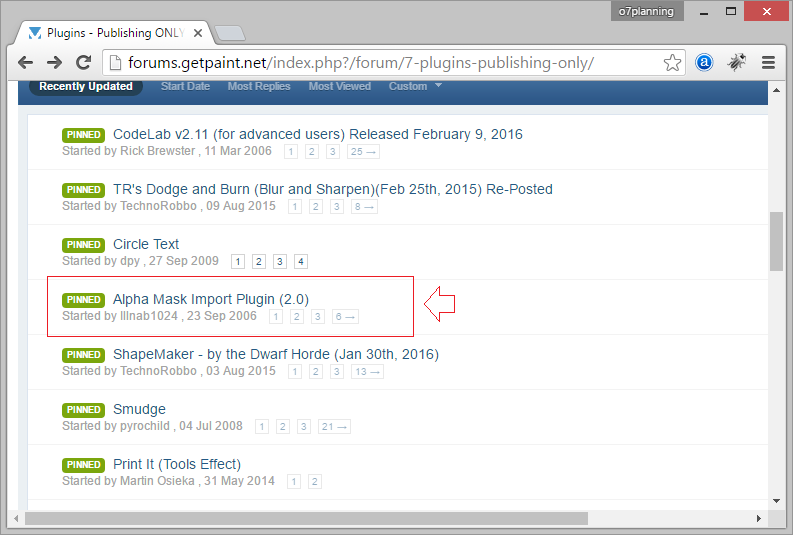Click 'Started by Rick Brewster' text

128,151
